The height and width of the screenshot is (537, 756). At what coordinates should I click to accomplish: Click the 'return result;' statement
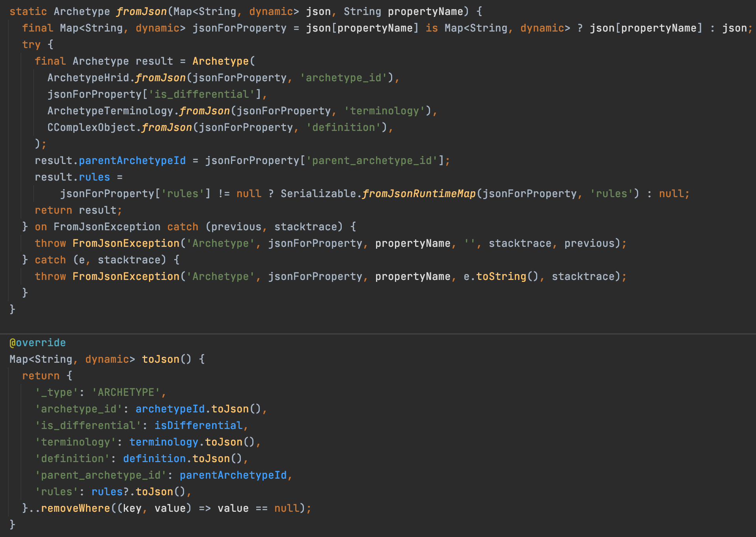pyautogui.click(x=78, y=210)
